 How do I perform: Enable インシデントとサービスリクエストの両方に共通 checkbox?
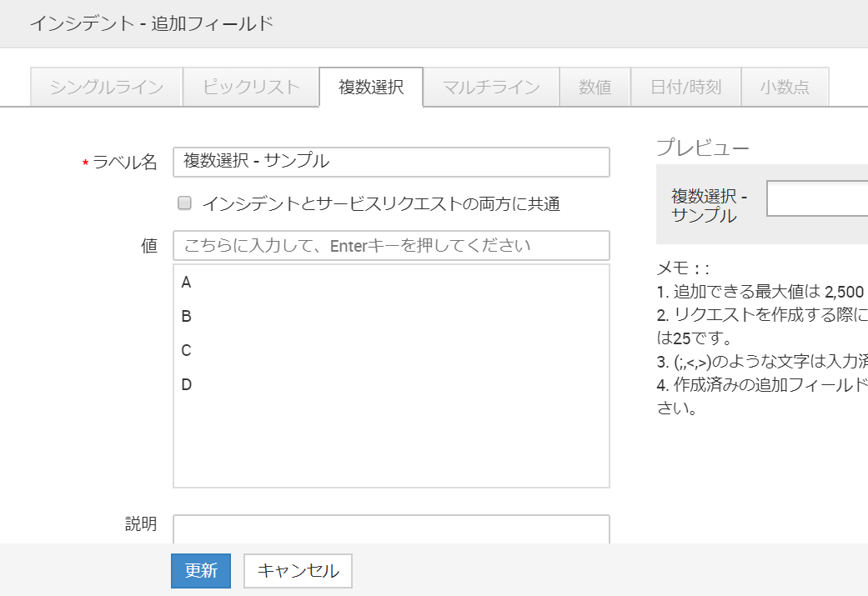point(185,203)
